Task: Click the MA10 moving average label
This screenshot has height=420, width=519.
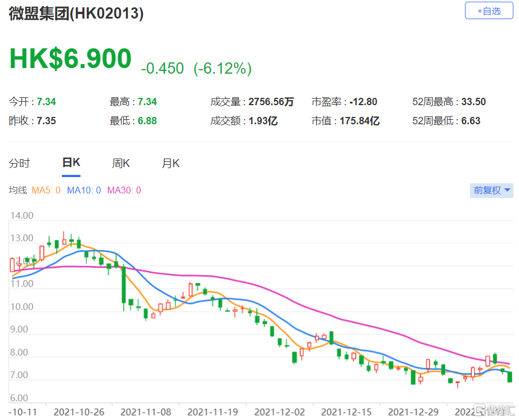Action: coord(84,190)
